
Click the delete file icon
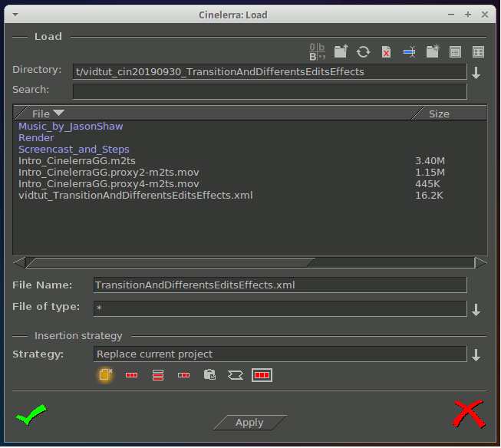387,52
